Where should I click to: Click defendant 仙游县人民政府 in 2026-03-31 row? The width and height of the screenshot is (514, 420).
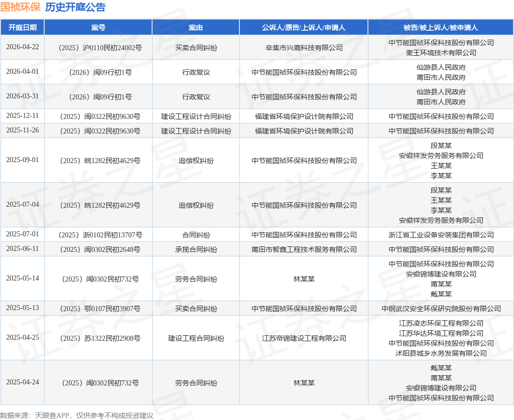(x=441, y=92)
